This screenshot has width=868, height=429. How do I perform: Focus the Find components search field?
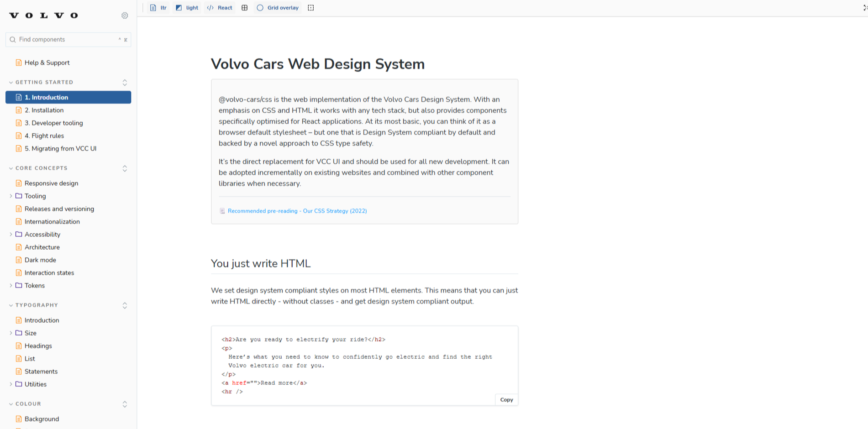tap(68, 40)
